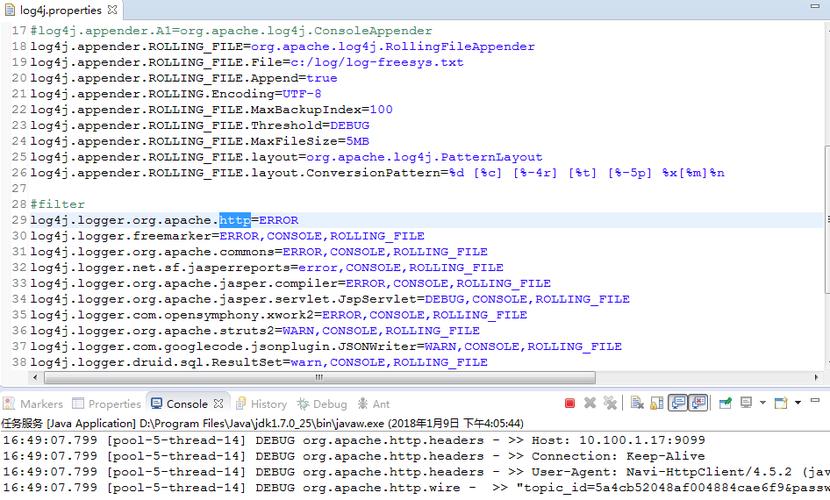
Task: Click Remove Launch icon in Console toolbar
Action: [x=590, y=403]
